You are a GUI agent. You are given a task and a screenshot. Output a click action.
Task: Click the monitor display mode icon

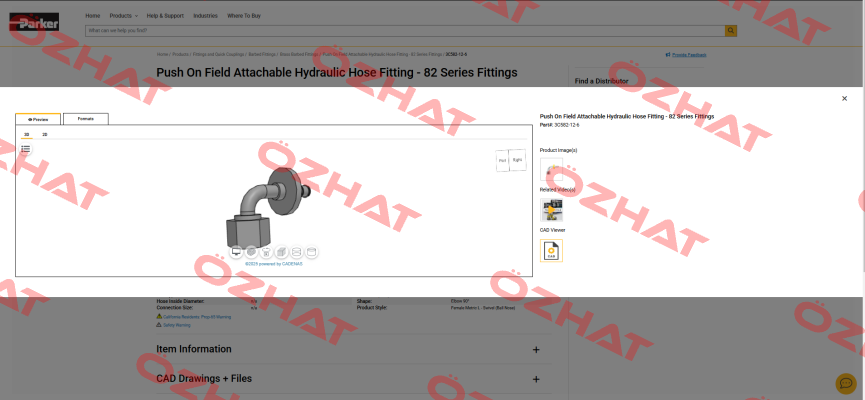pyautogui.click(x=237, y=252)
